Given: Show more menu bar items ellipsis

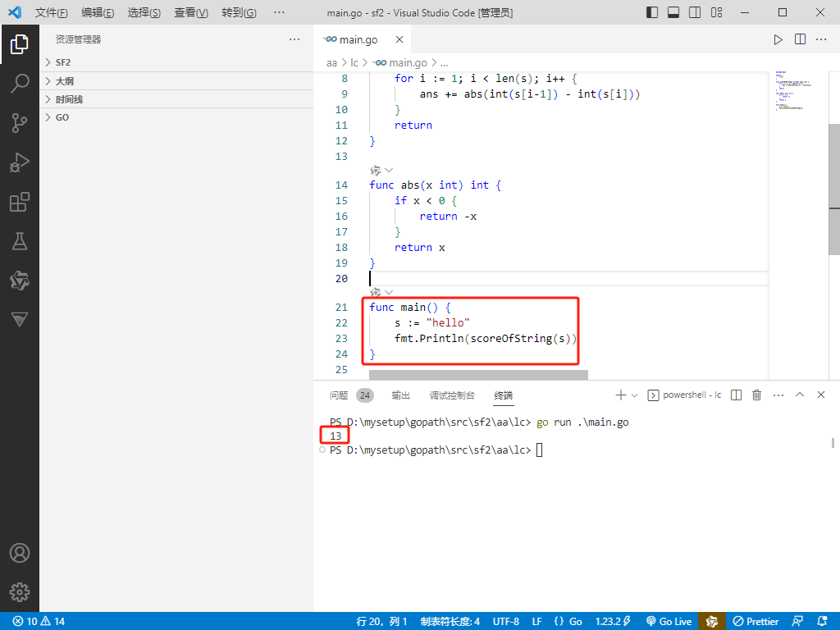Looking at the screenshot, I should (279, 12).
